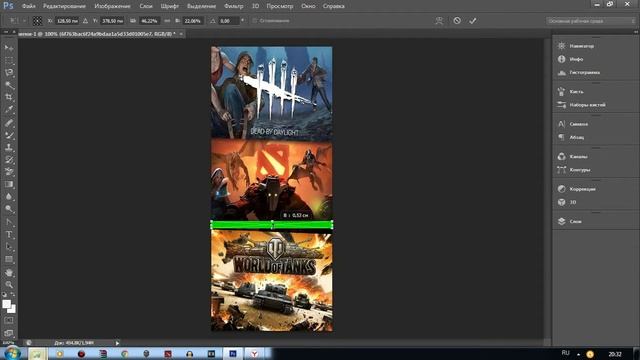
Task: Select the Eyedropper tool
Action: [9, 109]
